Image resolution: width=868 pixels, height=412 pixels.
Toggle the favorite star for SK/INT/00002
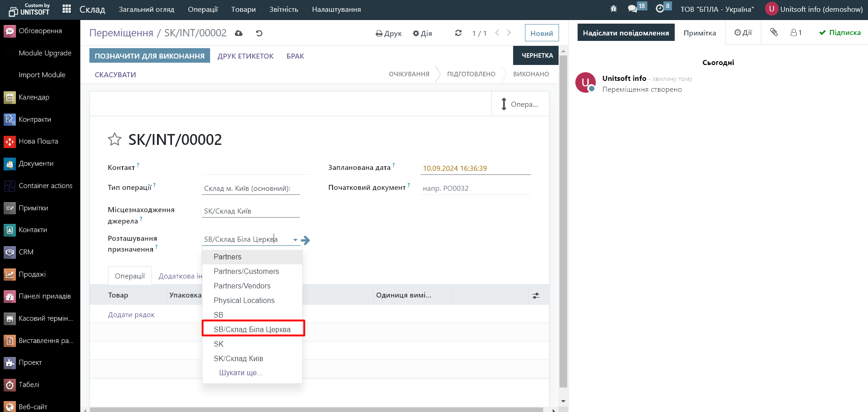[114, 139]
